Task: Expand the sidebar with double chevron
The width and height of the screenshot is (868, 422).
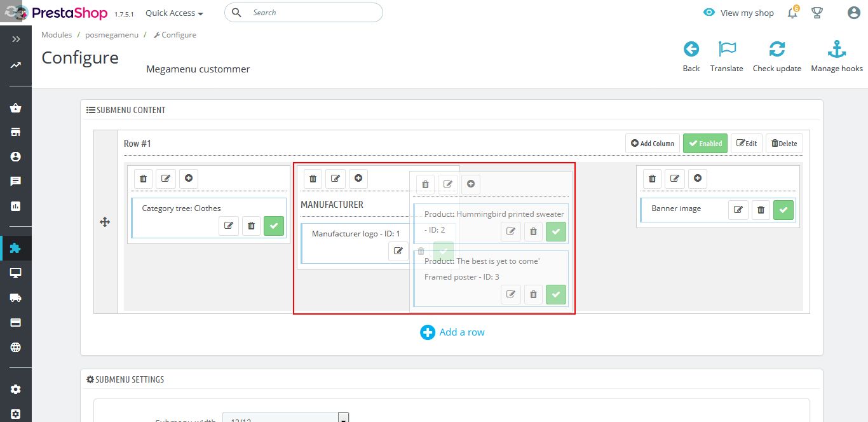Action: 16,39
